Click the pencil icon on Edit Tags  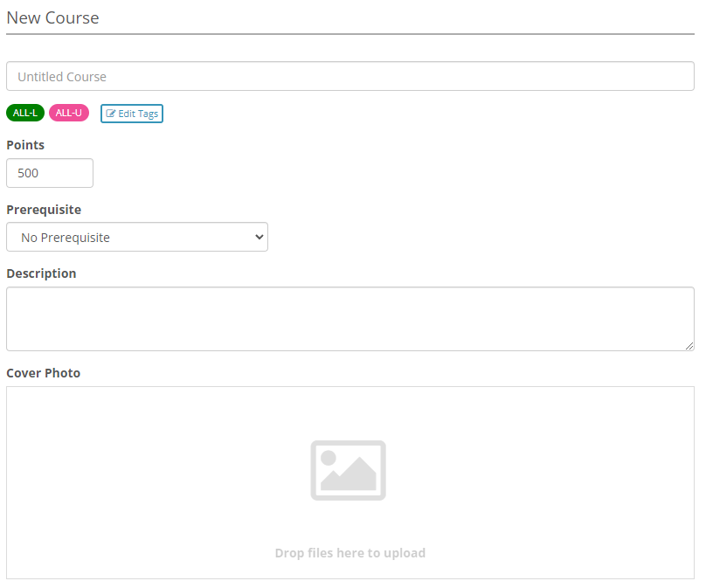[x=111, y=114]
